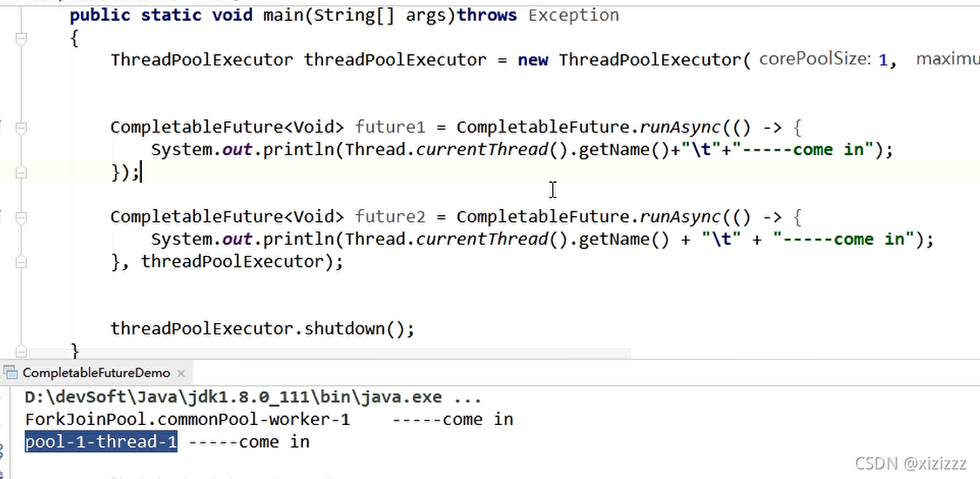Close the CompletableFutureDemo run tab
This screenshot has height=479, width=980.
point(181,374)
